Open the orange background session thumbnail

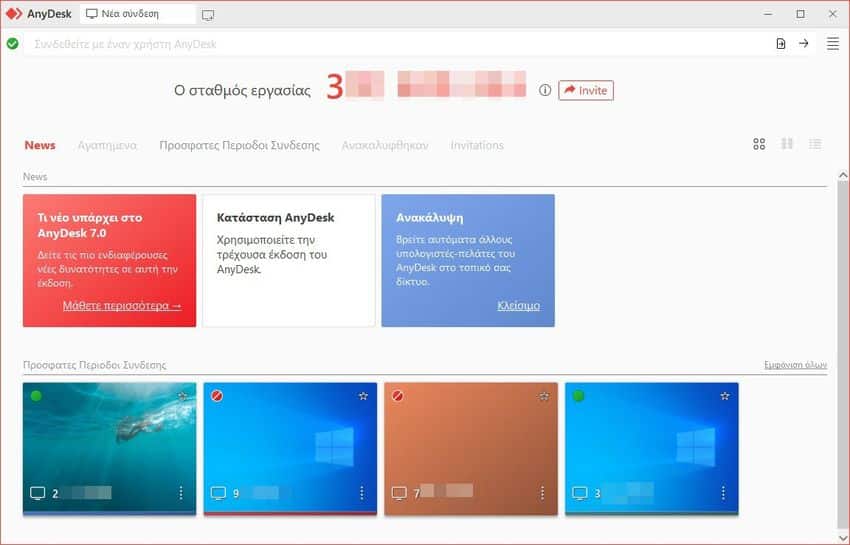pos(471,448)
